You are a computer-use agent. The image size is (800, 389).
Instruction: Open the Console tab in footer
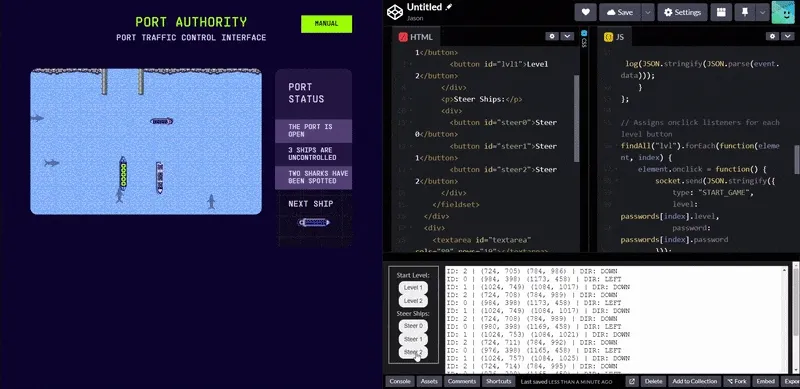[x=400, y=381]
